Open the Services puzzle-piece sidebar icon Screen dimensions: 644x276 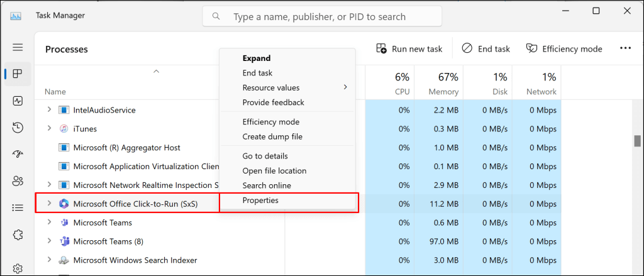coord(18,235)
